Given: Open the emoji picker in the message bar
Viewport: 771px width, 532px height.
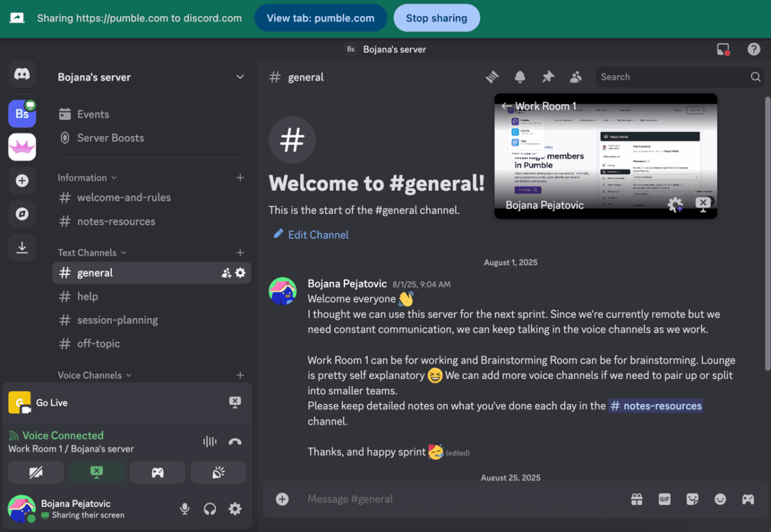Looking at the screenshot, I should (720, 499).
